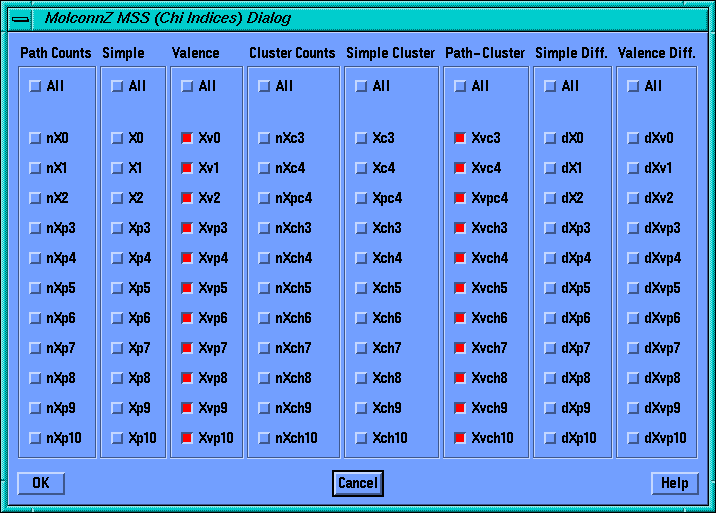Check nXc3 under Cluster Counts
Image resolution: width=716 pixels, height=513 pixels.
point(265,138)
